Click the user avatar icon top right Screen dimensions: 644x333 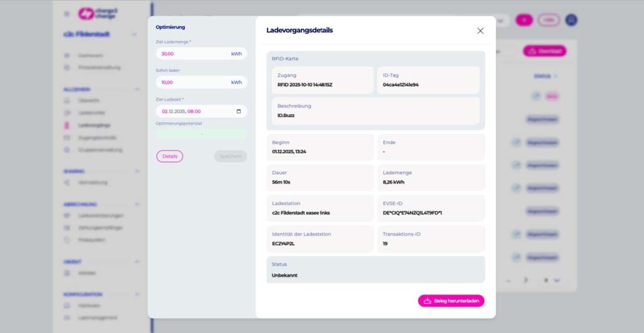[571, 20]
